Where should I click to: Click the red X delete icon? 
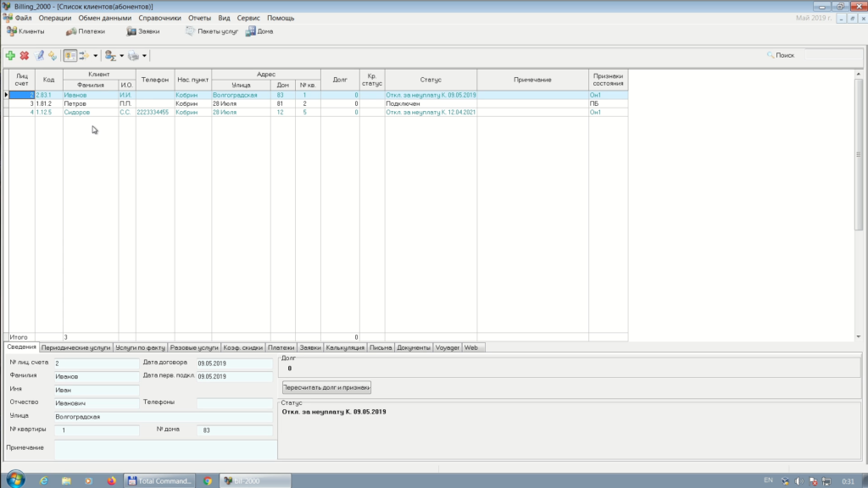(x=25, y=55)
